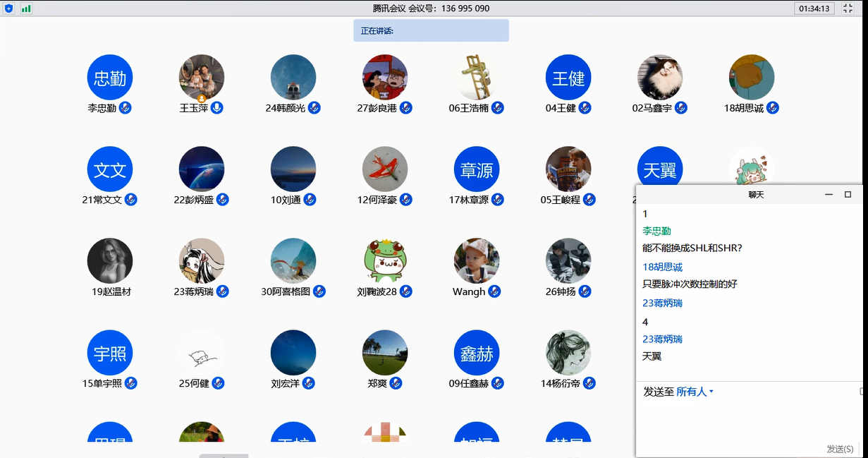Click the exit full-screen icon in top-right corner
The height and width of the screenshot is (458, 868).
coord(850,8)
